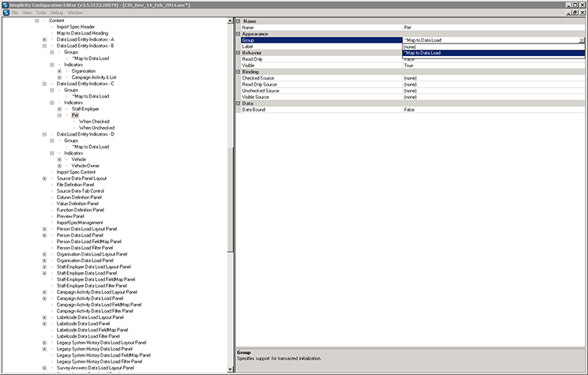Viewport: 588px width, 375px height.
Task: Select Column Definition Panel item
Action: [x=79, y=197]
